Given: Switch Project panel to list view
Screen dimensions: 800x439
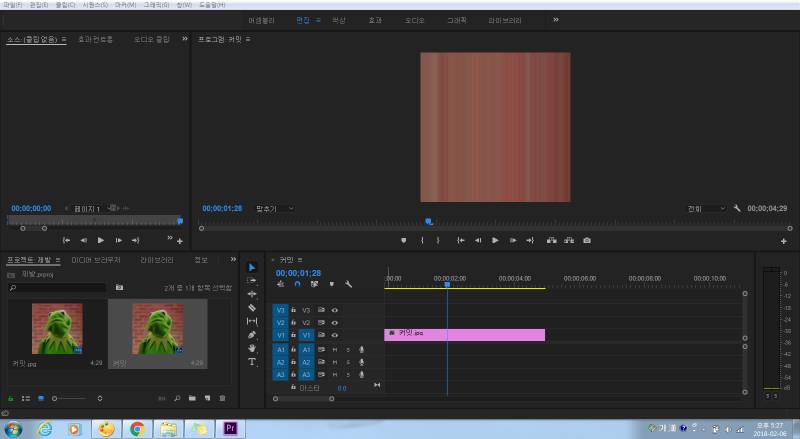Looking at the screenshot, I should (26, 398).
